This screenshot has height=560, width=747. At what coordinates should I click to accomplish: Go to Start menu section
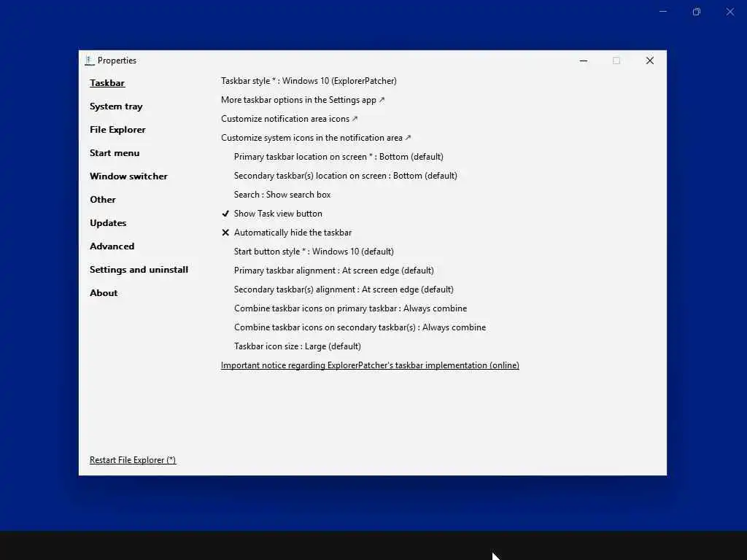click(115, 153)
